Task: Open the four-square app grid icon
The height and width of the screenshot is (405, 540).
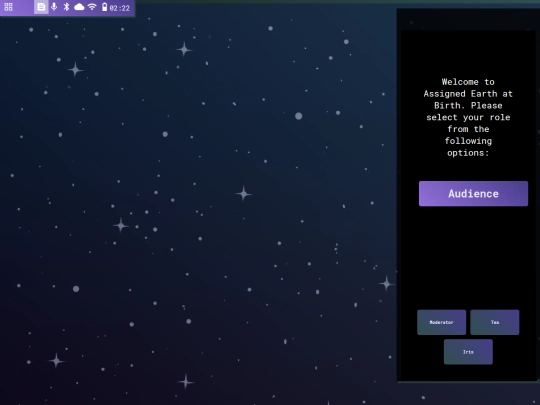Action: [8, 7]
